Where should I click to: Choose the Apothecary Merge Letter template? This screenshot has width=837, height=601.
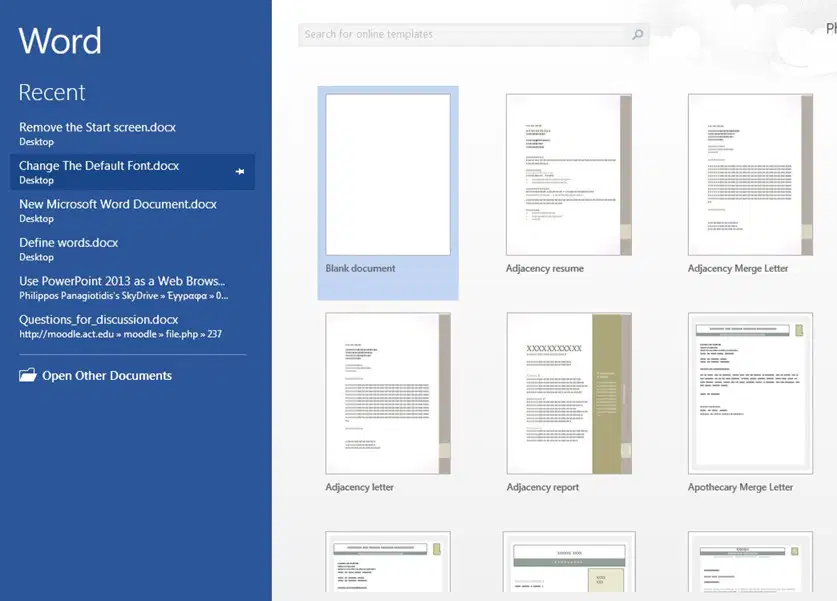(751, 394)
